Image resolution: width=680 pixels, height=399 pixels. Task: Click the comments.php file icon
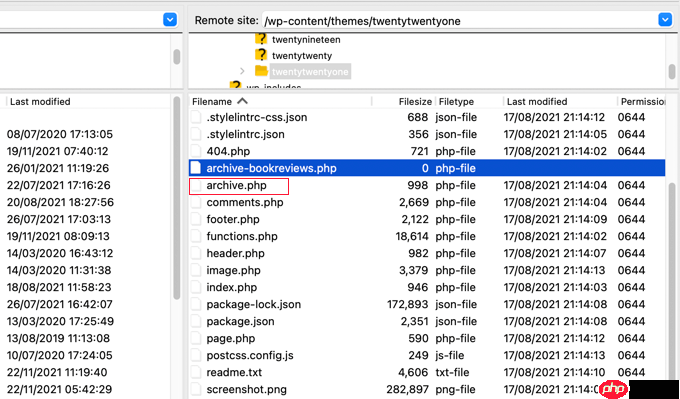196,202
